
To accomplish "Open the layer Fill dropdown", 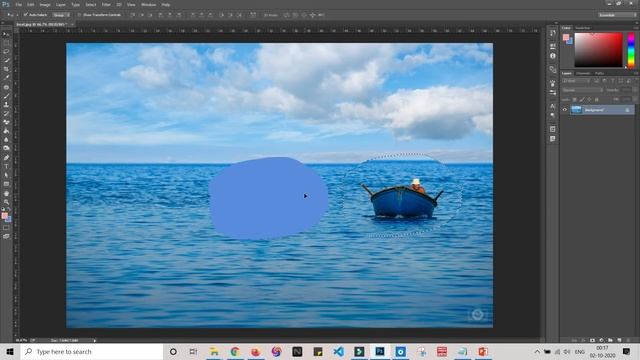I will point(635,100).
